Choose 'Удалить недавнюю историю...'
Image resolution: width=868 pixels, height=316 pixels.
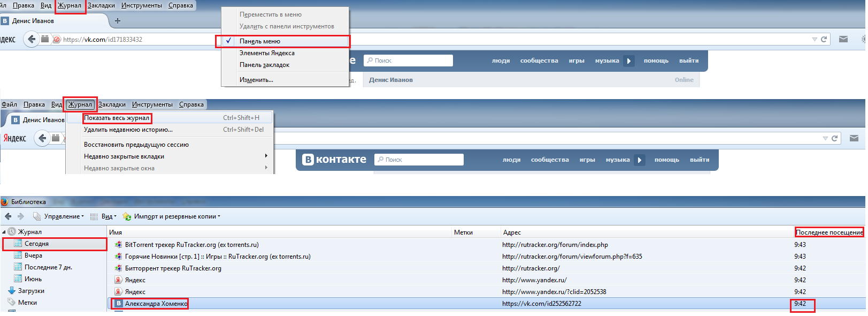coord(170,130)
